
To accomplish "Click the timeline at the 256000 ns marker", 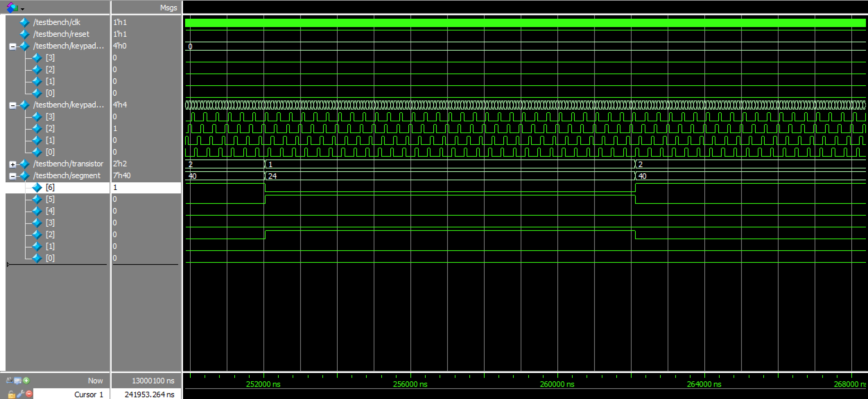I will point(410,384).
